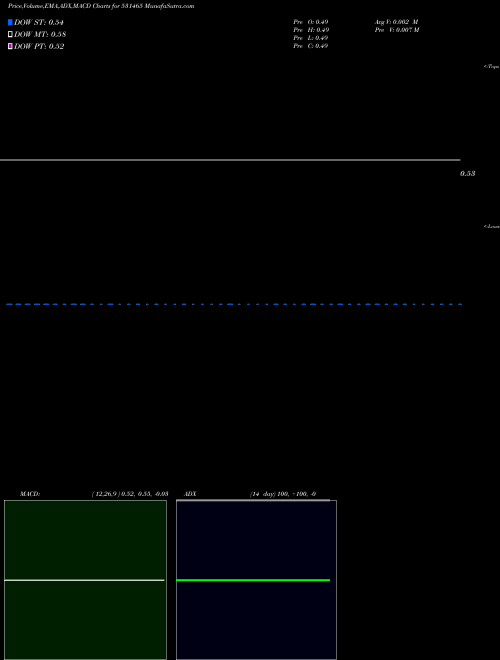Click the blue dashed EMA line
This screenshot has height=660, width=500.
coord(234,304)
